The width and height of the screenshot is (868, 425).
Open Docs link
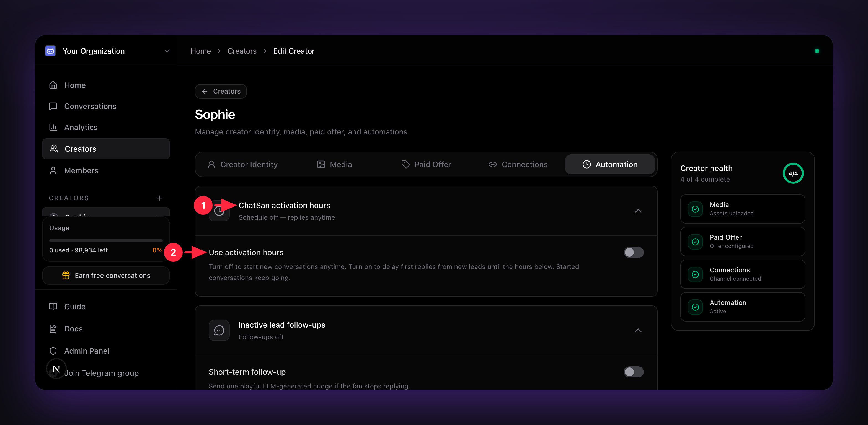point(106,329)
